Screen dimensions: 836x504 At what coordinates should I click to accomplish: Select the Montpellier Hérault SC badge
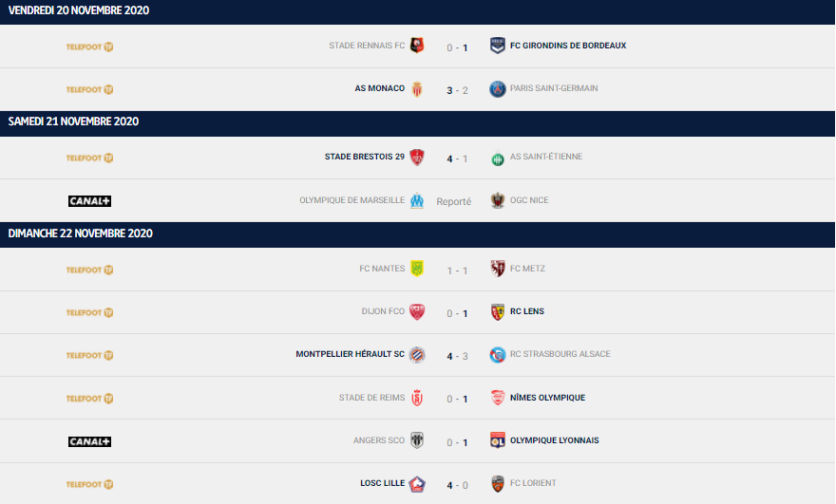417,355
